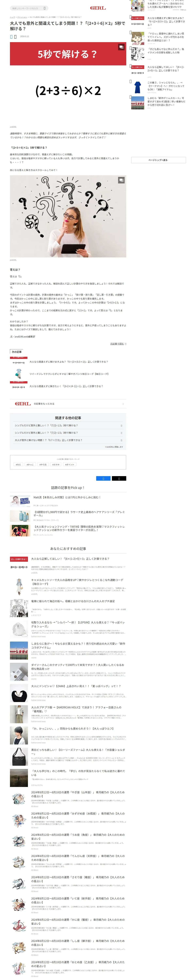The image size is (196, 980).
Task: Open 'やぎ座（山羊座）' horoscope article
Action: point(78,794)
